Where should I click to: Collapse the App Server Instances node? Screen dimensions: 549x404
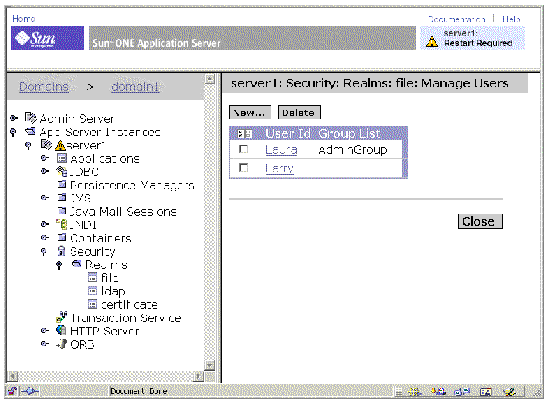click(x=13, y=132)
